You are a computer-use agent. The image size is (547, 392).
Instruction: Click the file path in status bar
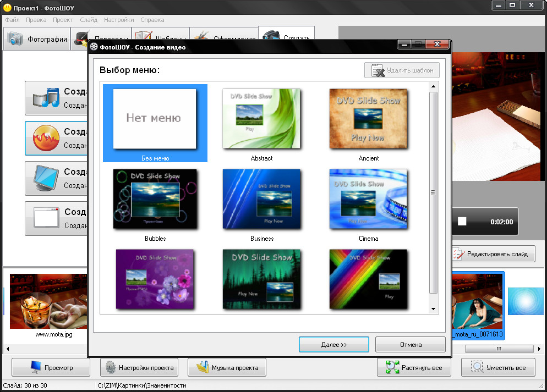point(142,385)
